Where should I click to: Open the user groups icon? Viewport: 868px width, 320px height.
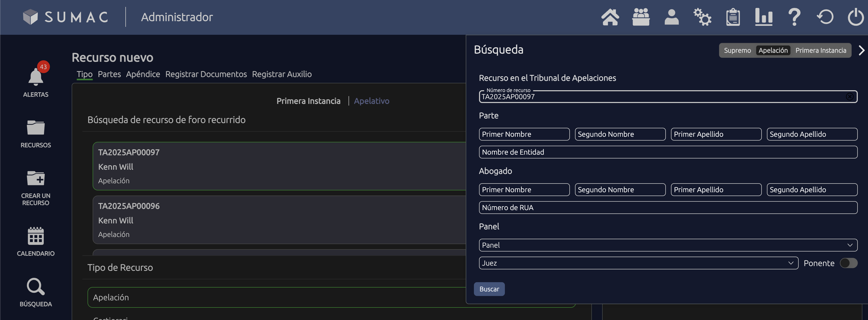point(641,17)
